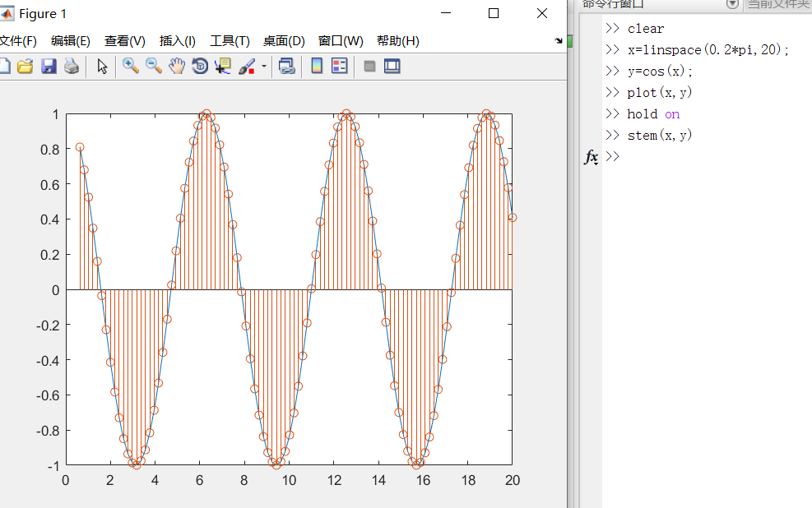This screenshot has width=812, height=508.
Task: Activate the Pan tool
Action: coord(176,66)
